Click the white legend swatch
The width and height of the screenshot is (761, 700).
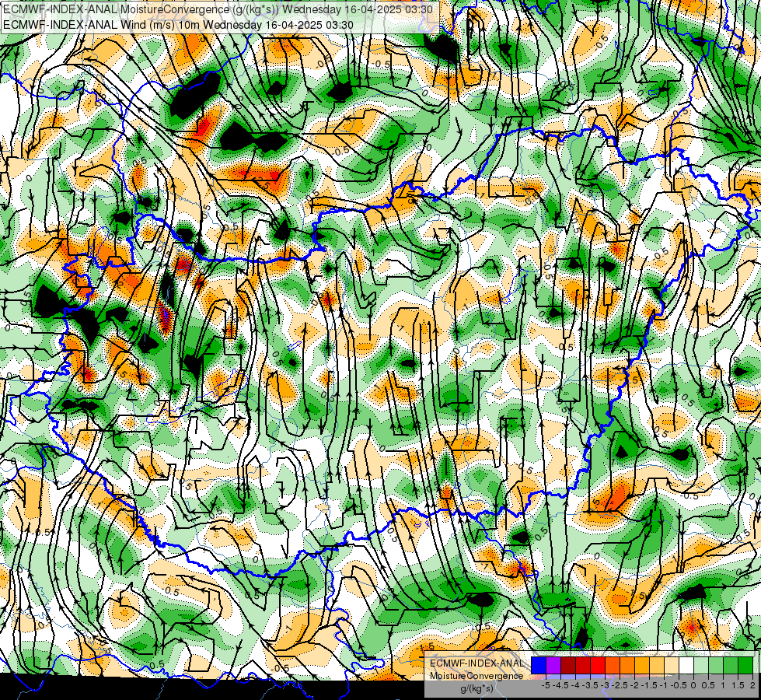pyautogui.click(x=686, y=666)
